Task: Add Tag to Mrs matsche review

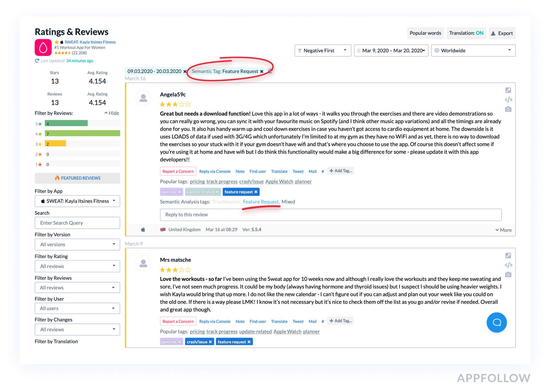Action: 341,321
